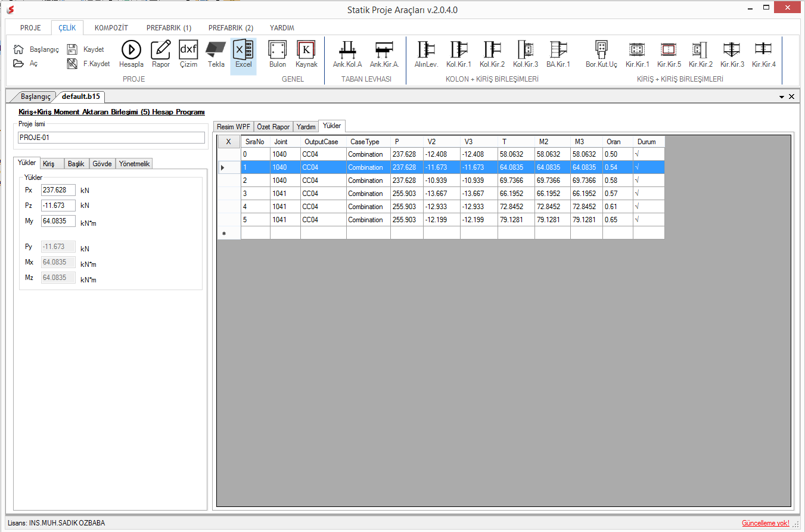Image resolution: width=805 pixels, height=532 pixels.
Task: Click Oran cell 0.50
Action: click(618, 154)
